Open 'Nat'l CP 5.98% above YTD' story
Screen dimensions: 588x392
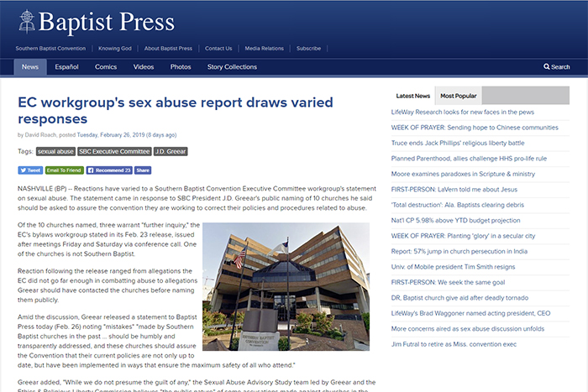coord(455,221)
